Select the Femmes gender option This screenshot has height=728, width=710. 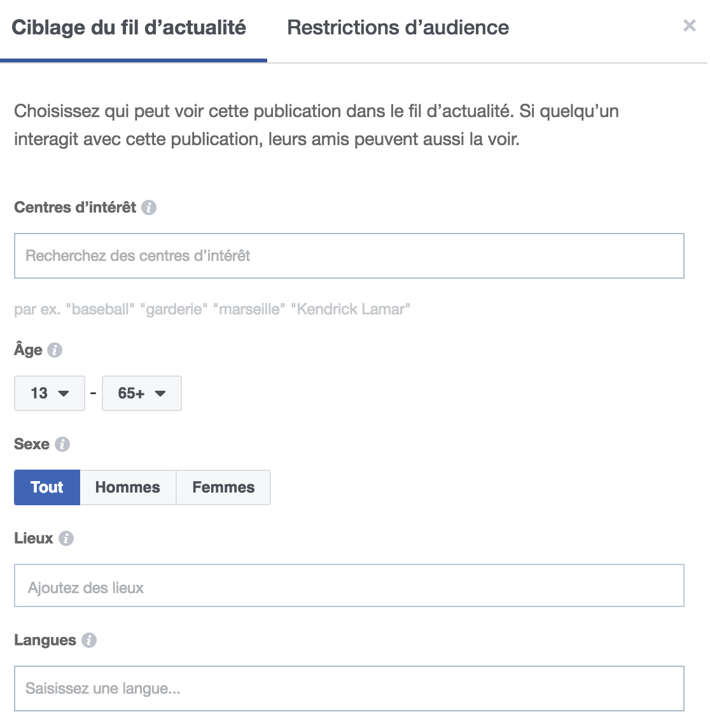tap(223, 487)
